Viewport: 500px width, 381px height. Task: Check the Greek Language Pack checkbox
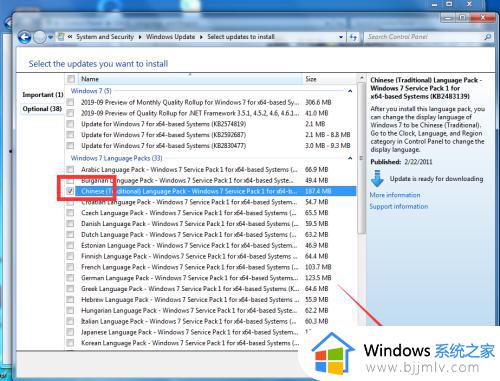pos(70,289)
